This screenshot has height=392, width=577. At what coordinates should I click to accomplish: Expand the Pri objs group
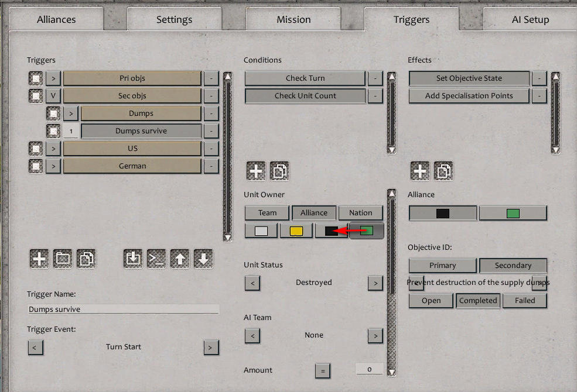pyautogui.click(x=53, y=78)
